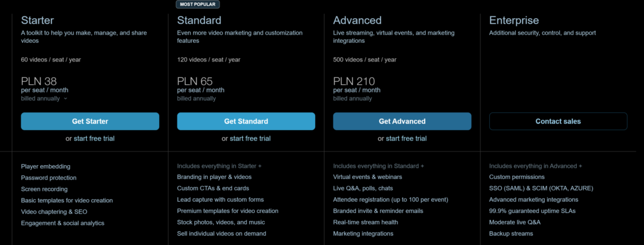The width and height of the screenshot is (644, 245).
Task: Select the Enterprise plan heading
Action: pos(514,20)
